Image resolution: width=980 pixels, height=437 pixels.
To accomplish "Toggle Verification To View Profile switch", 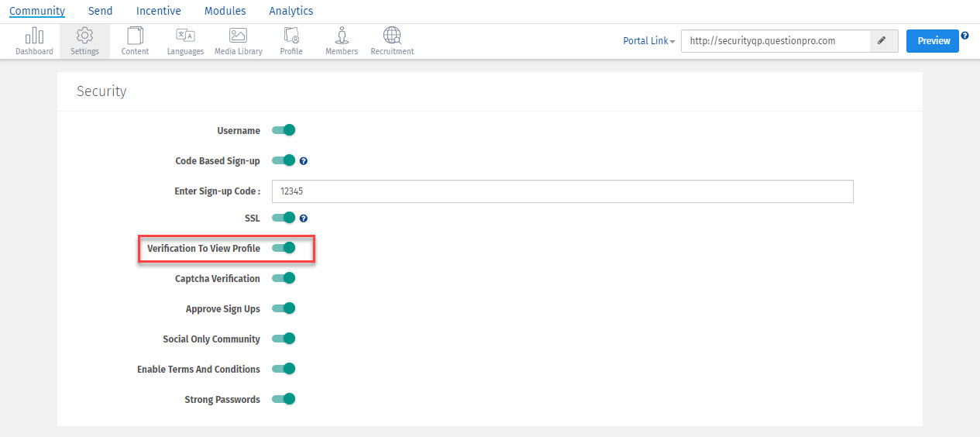I will tap(284, 248).
